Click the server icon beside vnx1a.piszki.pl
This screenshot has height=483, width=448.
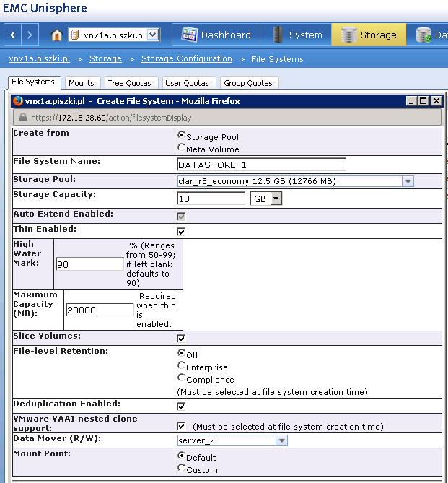(x=74, y=35)
